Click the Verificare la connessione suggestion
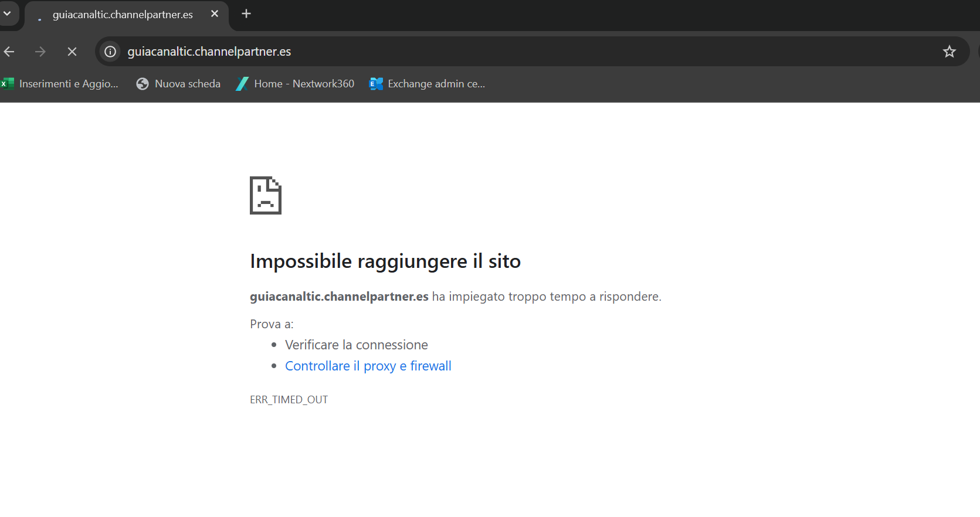This screenshot has height=517, width=980. click(x=356, y=345)
